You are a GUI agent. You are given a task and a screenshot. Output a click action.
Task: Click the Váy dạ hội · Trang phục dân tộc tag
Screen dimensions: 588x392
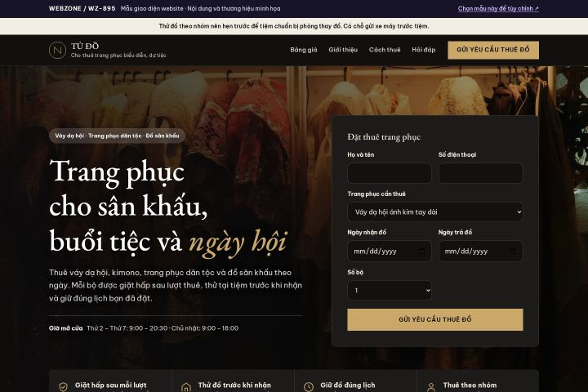(117, 136)
